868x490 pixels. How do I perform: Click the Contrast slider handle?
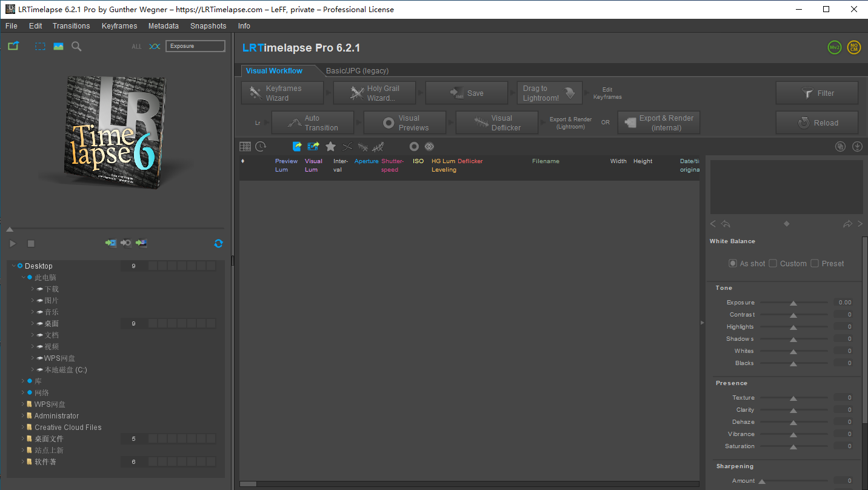click(793, 315)
